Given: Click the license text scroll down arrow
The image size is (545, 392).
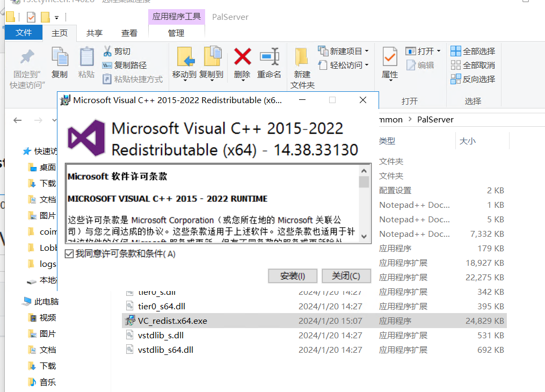Looking at the screenshot, I should [364, 236].
